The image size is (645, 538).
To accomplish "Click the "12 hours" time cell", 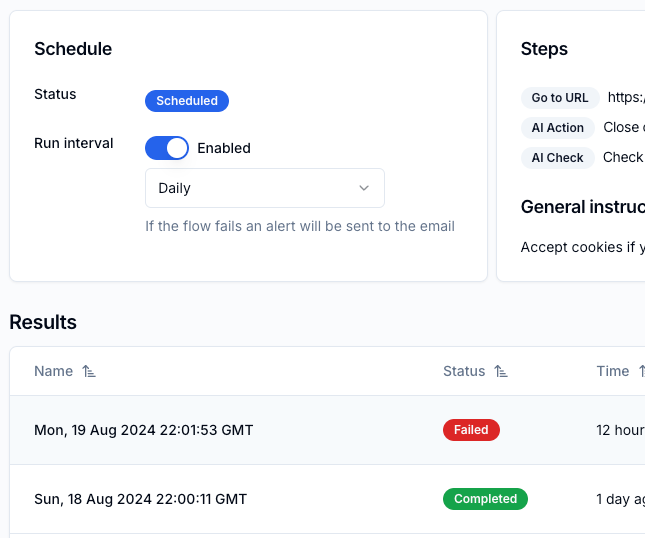I will 620,430.
